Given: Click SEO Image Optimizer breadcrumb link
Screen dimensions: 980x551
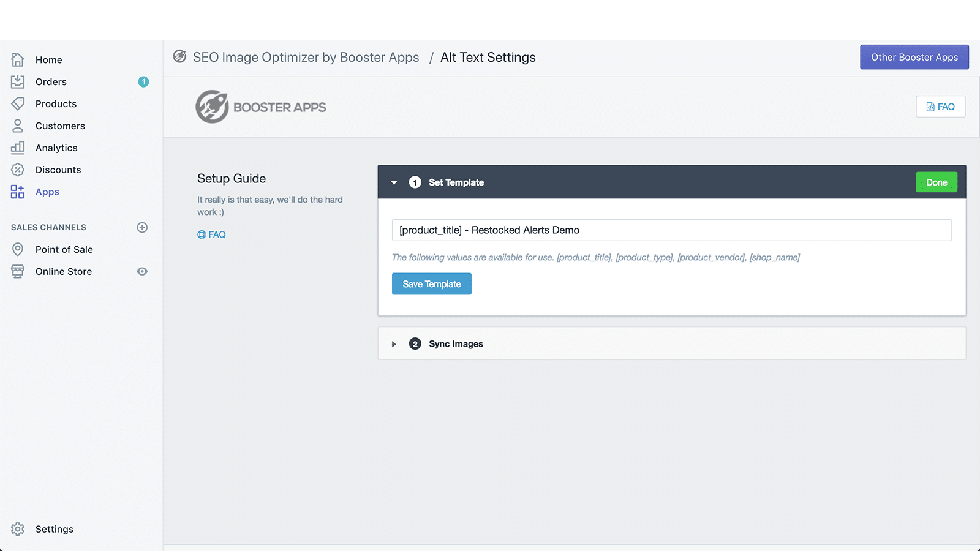Looking at the screenshot, I should [x=306, y=57].
